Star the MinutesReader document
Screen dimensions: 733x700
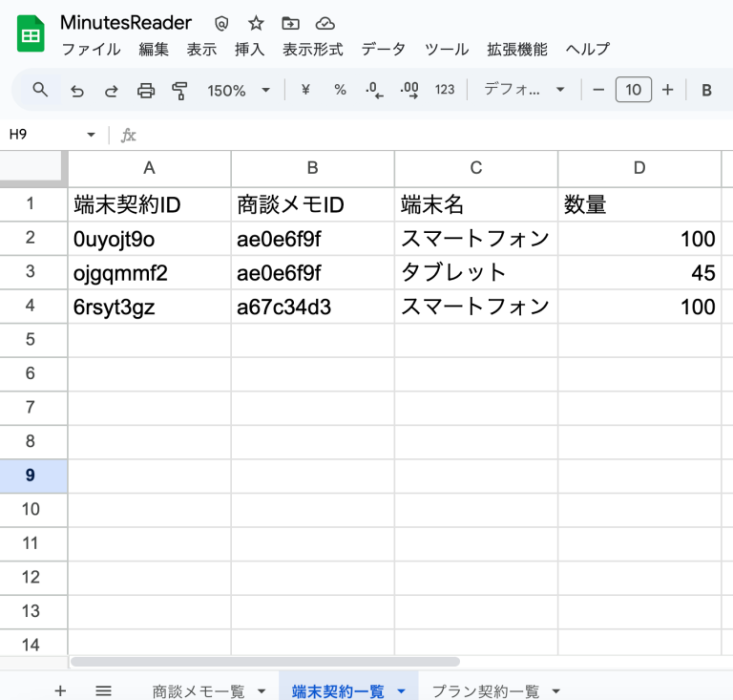click(x=256, y=24)
